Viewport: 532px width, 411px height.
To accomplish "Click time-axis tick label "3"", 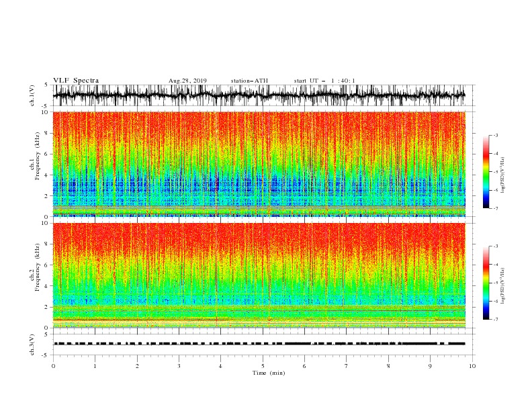I will click(179, 366).
